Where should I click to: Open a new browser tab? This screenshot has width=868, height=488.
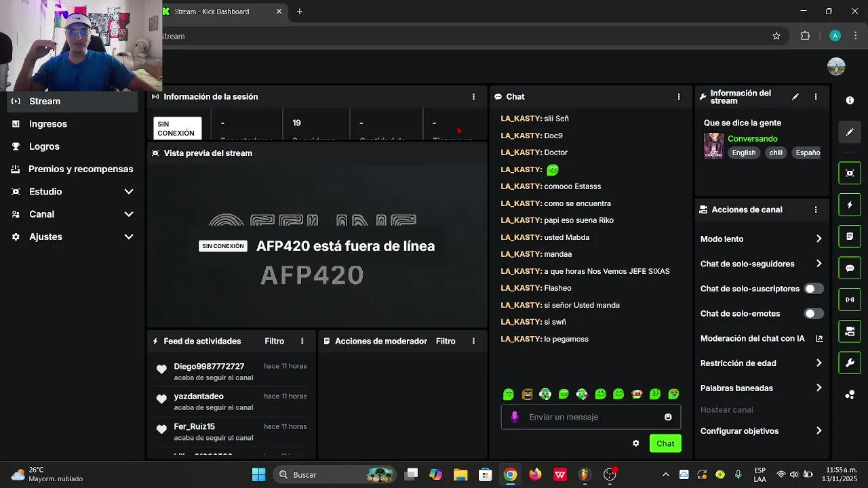pyautogui.click(x=300, y=12)
